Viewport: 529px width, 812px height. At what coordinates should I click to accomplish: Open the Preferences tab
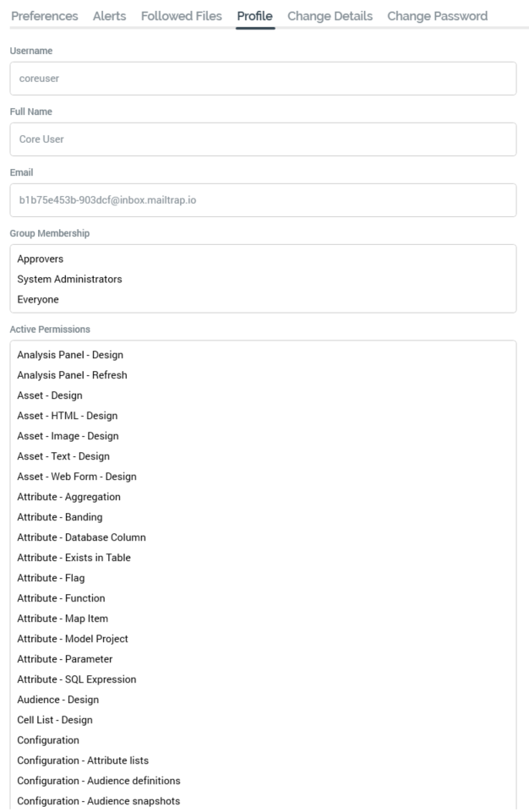(45, 16)
